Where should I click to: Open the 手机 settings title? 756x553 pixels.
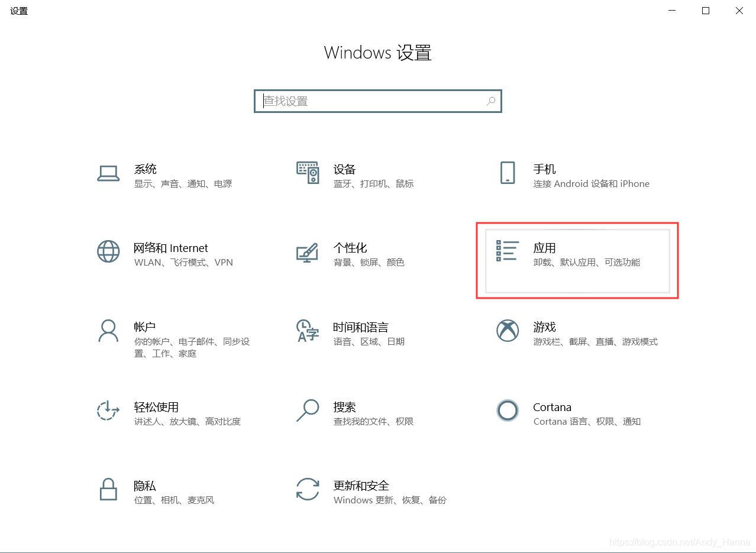click(544, 169)
